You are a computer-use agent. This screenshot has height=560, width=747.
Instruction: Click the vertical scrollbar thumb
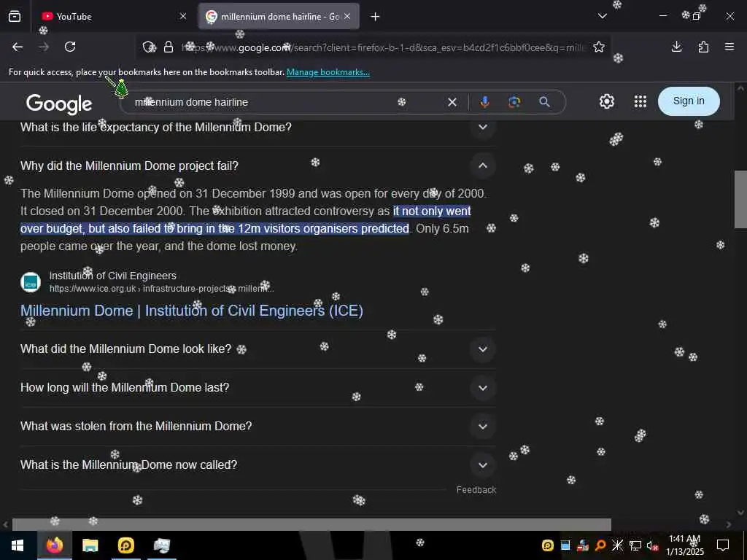[740, 200]
